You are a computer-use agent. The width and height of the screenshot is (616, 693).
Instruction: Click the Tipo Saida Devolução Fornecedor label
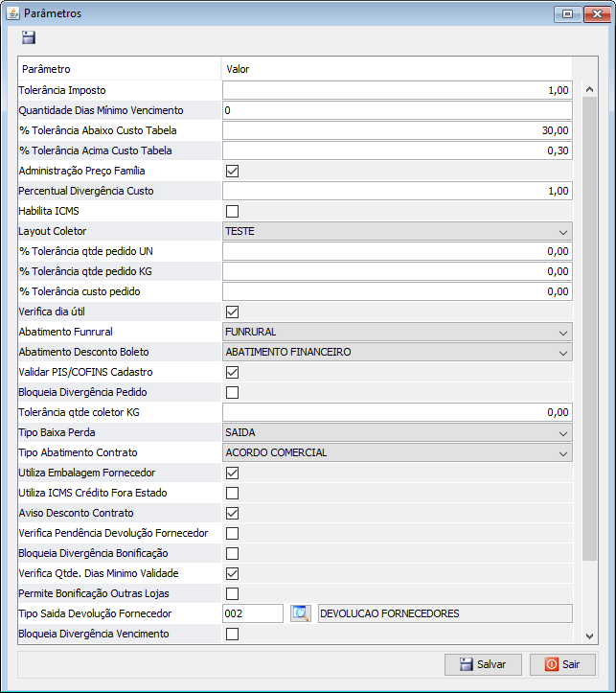point(96,613)
